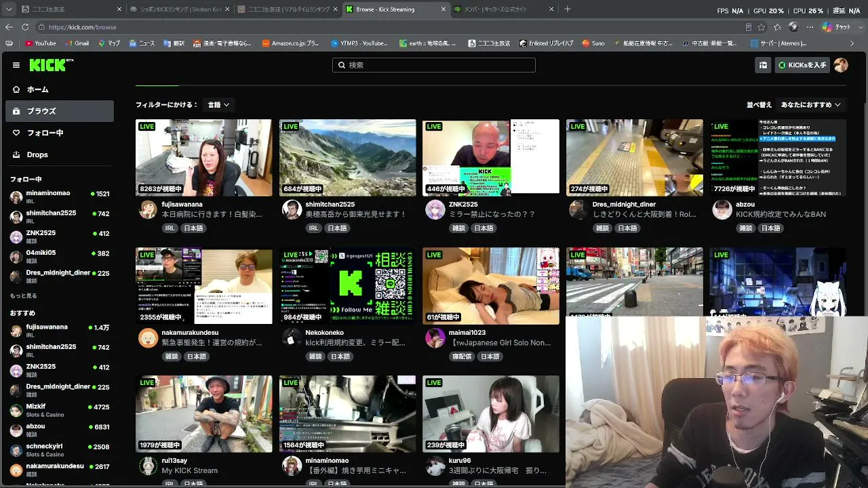
Task: Click the Dres_midnight_diner avatar on its card
Action: tap(578, 209)
